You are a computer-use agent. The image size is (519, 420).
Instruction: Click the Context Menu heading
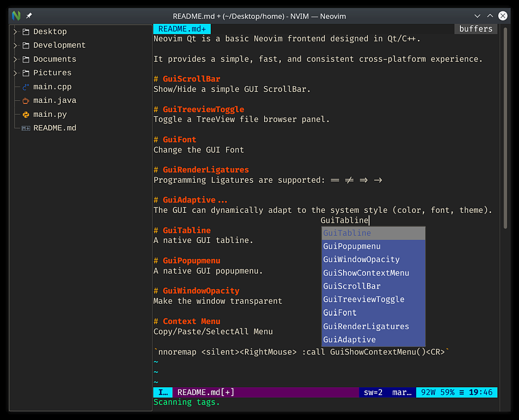tap(187, 321)
